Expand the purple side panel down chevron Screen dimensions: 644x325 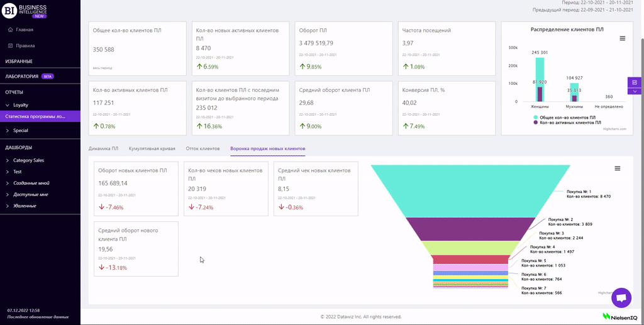click(635, 91)
